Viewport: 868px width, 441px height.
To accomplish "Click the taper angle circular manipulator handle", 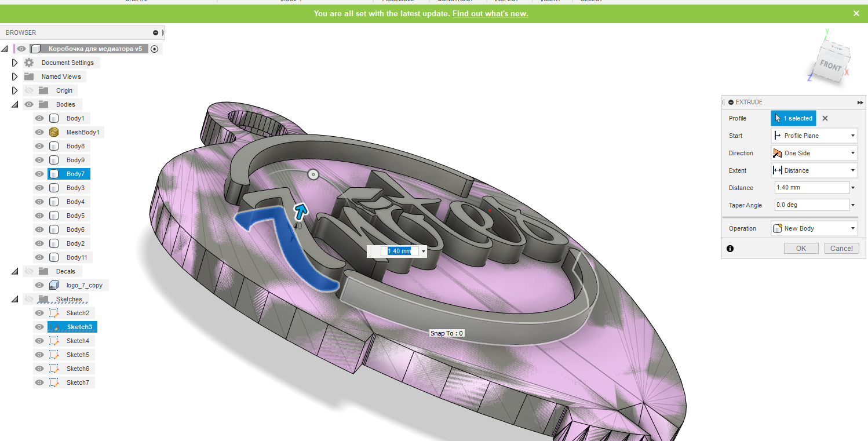I will pyautogui.click(x=313, y=174).
